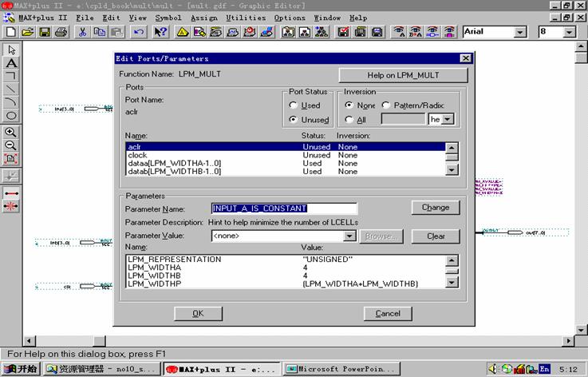Click parameters list scroll-down arrow
Screen dimensions: 588x377
click(452, 283)
